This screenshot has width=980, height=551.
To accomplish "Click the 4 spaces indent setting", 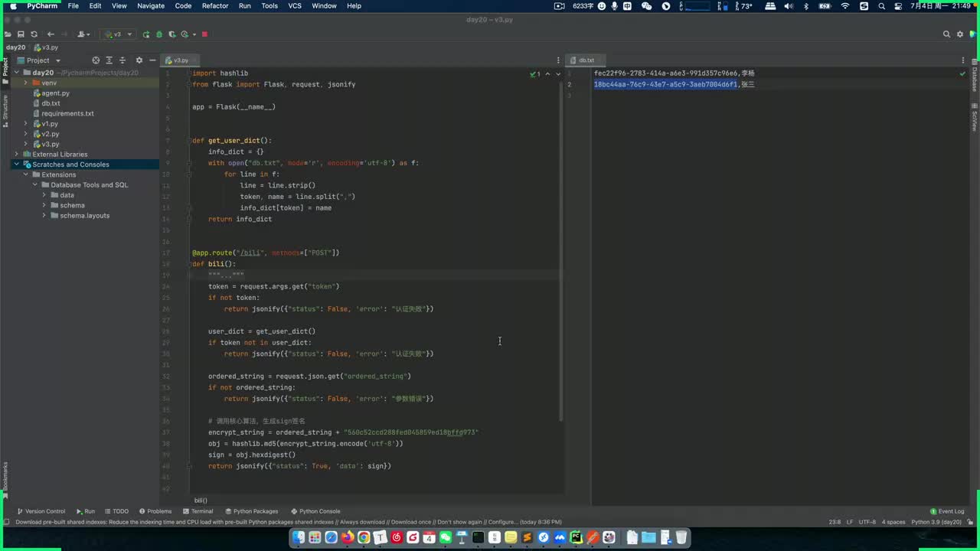I will [x=893, y=522].
